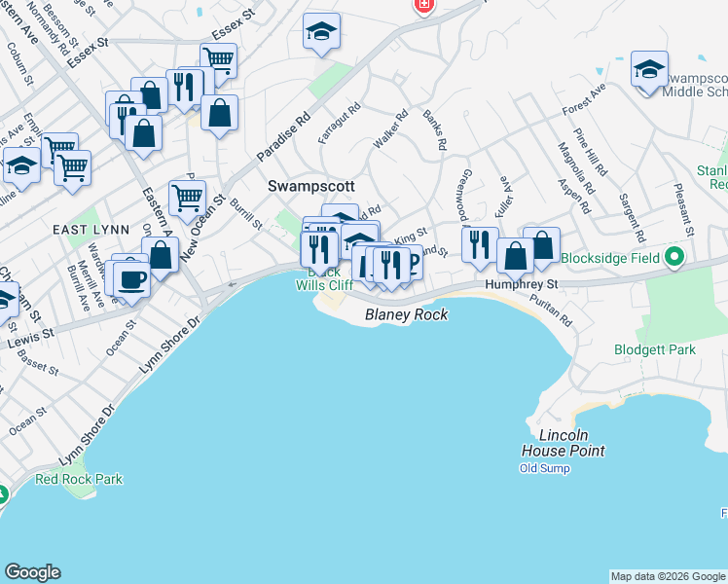Image resolution: width=728 pixels, height=584 pixels.
Task: Click the Map data ©2026 Google attribution
Action: tap(669, 576)
